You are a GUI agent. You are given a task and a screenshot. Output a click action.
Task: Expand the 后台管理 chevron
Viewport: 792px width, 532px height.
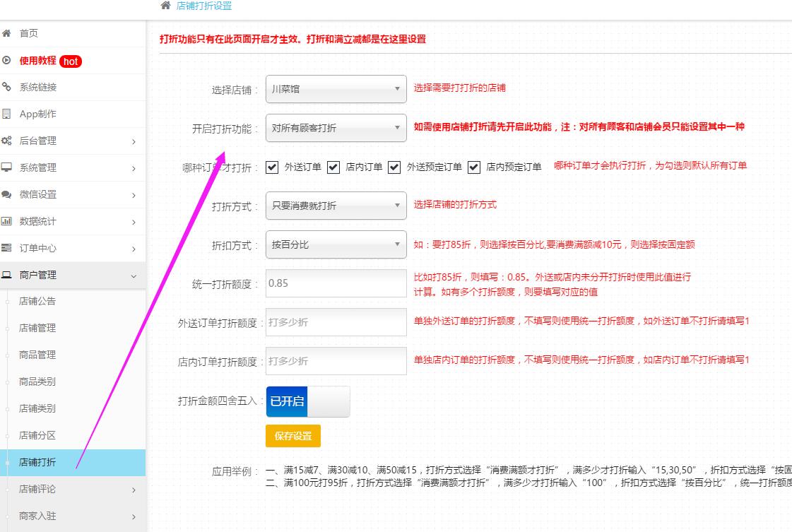tap(134, 141)
